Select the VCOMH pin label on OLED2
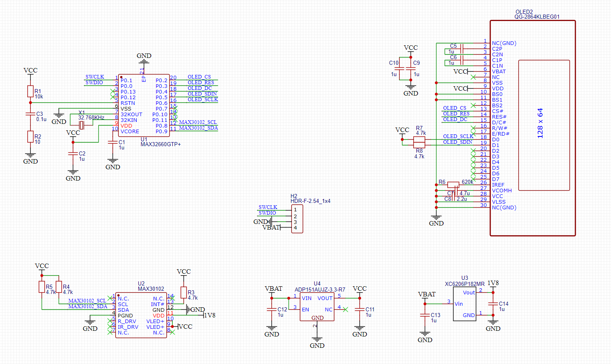 click(x=502, y=191)
